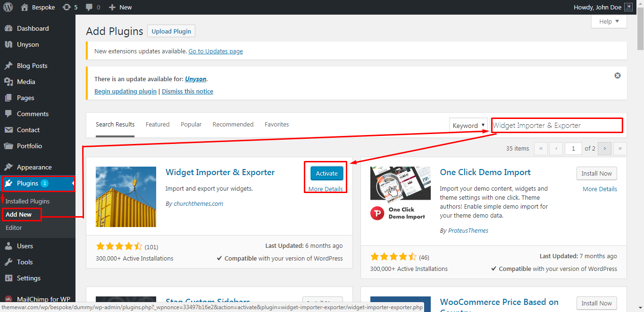Open the Appearance brush menu item

coord(38,167)
